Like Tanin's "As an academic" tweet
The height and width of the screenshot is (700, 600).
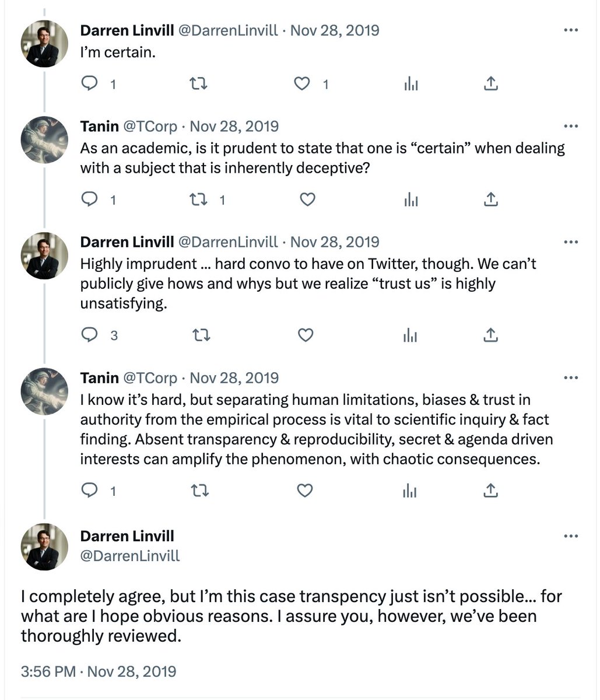[307, 199]
